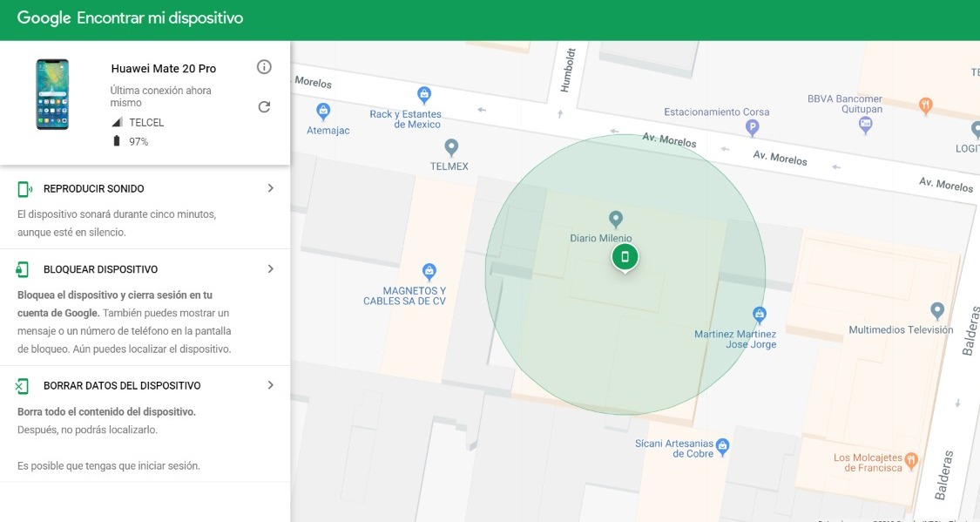Click the Diario Milenio map label
This screenshot has width=980, height=522.
point(600,238)
